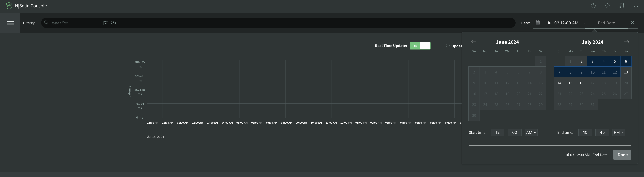Image resolution: width=644 pixels, height=177 pixels.
Task: Select July 8 in calendar
Action: click(570, 72)
